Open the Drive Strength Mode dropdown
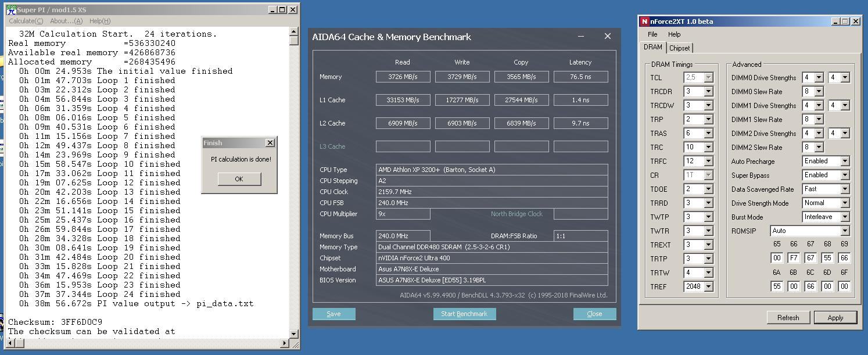This screenshot has height=355, width=868. [845, 203]
